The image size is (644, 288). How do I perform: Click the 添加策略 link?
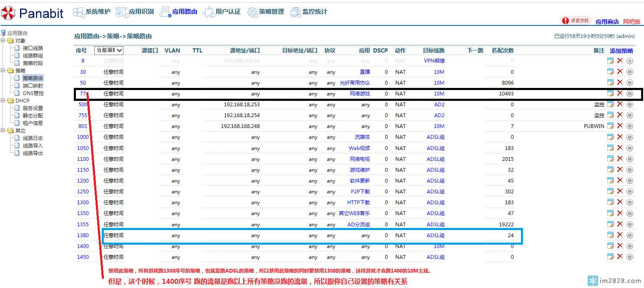point(621,50)
